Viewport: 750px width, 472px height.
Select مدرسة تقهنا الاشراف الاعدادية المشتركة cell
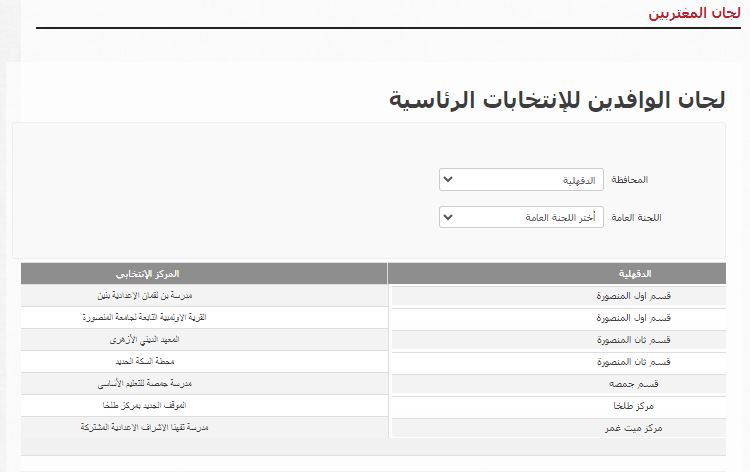[x=204, y=427]
